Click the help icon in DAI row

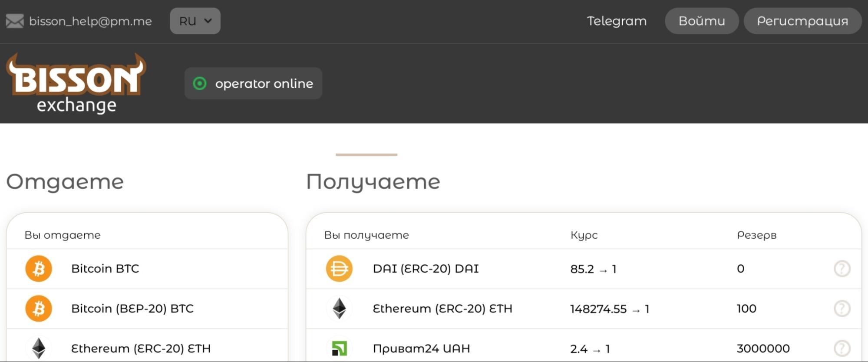(842, 269)
